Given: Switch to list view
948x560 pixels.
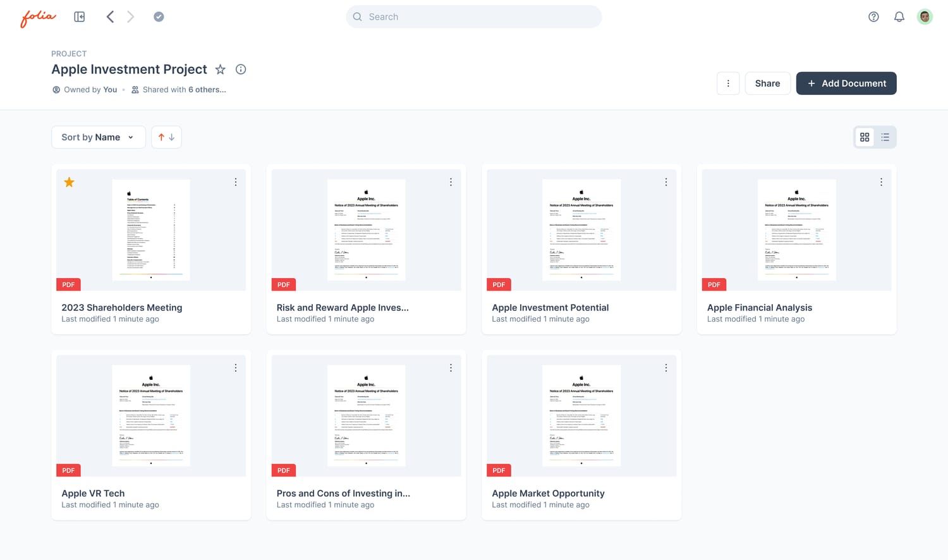Looking at the screenshot, I should 885,137.
